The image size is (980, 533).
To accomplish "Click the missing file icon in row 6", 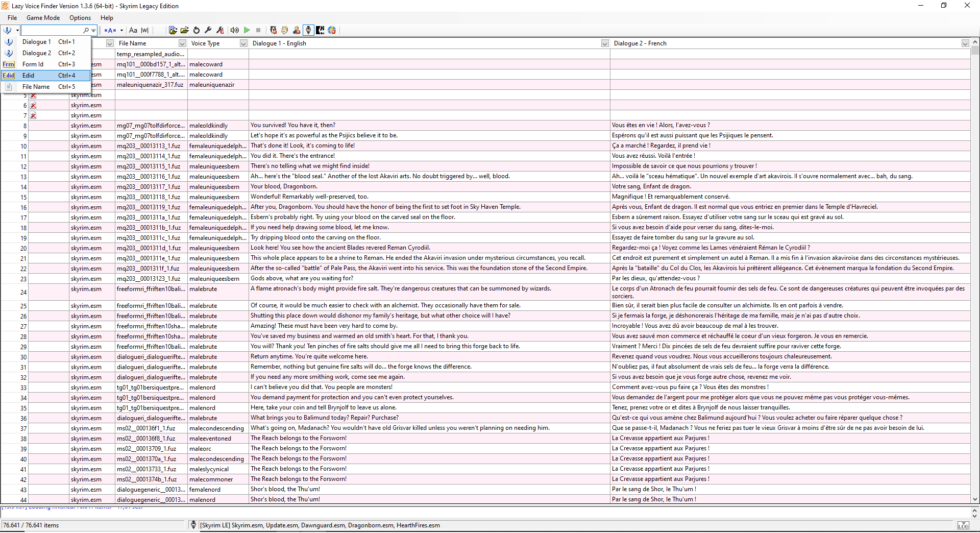I will tap(33, 105).
